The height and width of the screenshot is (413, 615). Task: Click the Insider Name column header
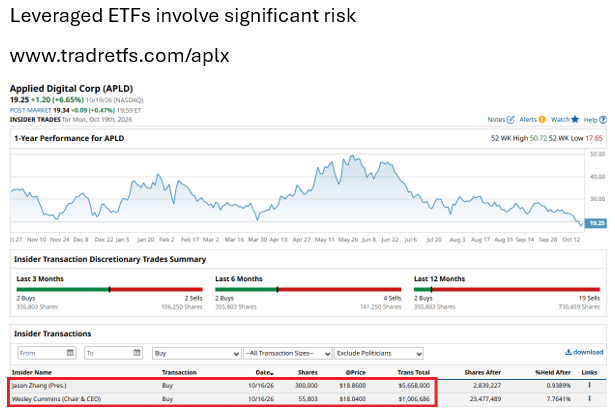(32, 373)
